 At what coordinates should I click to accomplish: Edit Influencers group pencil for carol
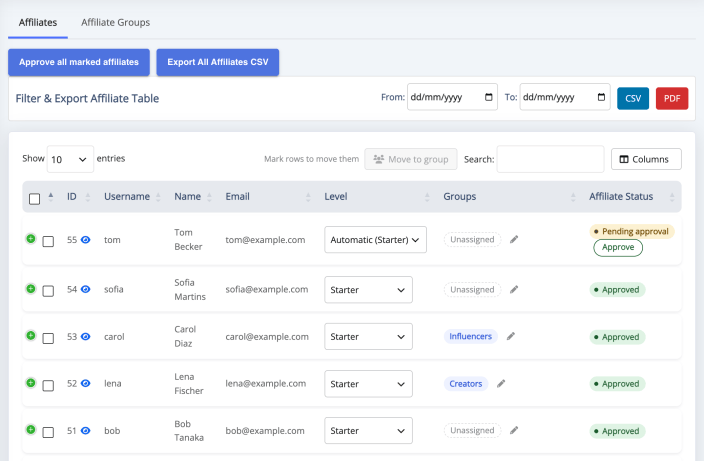click(510, 336)
